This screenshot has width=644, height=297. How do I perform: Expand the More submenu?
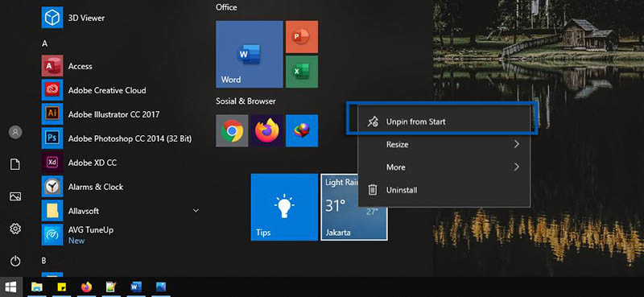[x=444, y=167]
